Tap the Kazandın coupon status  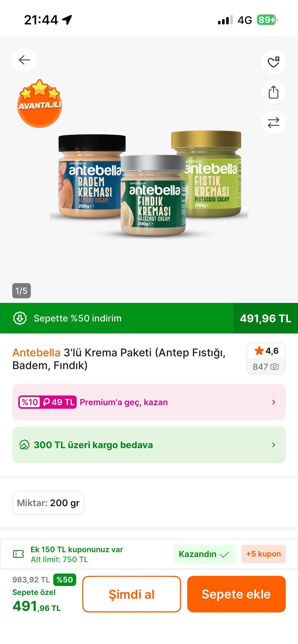pos(205,554)
